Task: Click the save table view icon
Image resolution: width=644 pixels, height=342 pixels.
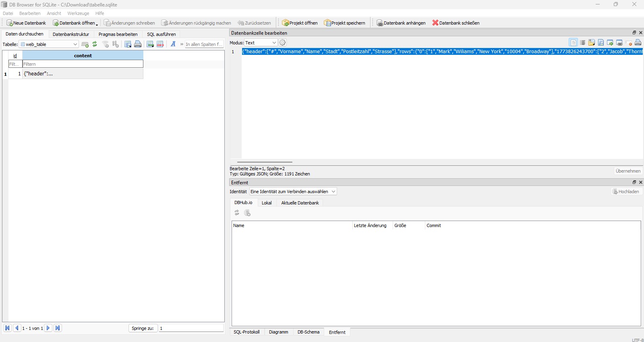Action: [x=128, y=44]
